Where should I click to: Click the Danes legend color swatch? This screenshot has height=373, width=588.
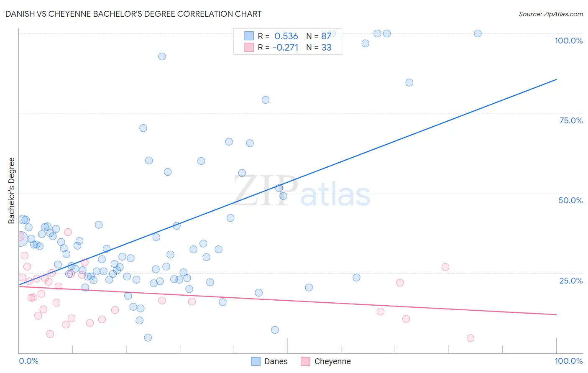click(256, 361)
